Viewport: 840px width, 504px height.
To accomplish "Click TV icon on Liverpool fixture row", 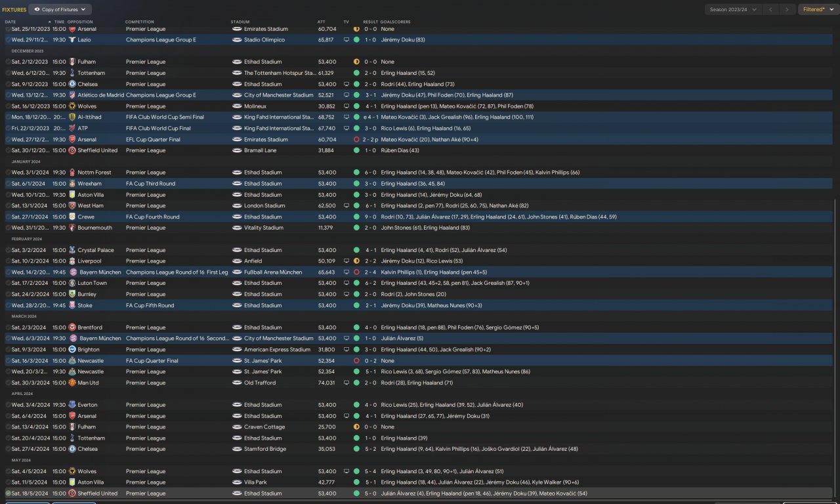I will tap(346, 261).
